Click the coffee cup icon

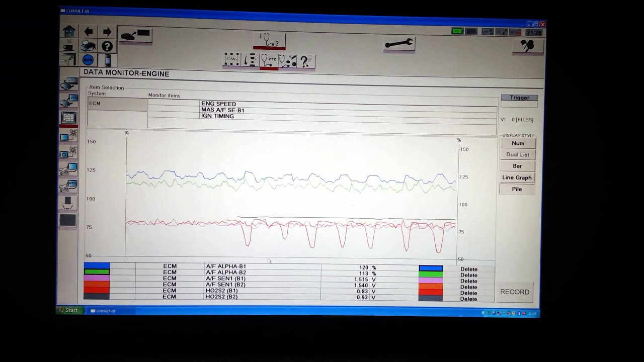point(68,46)
